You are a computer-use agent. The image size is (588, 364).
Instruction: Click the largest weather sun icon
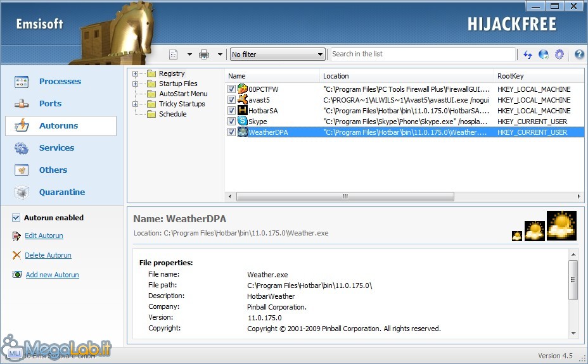[x=561, y=226]
